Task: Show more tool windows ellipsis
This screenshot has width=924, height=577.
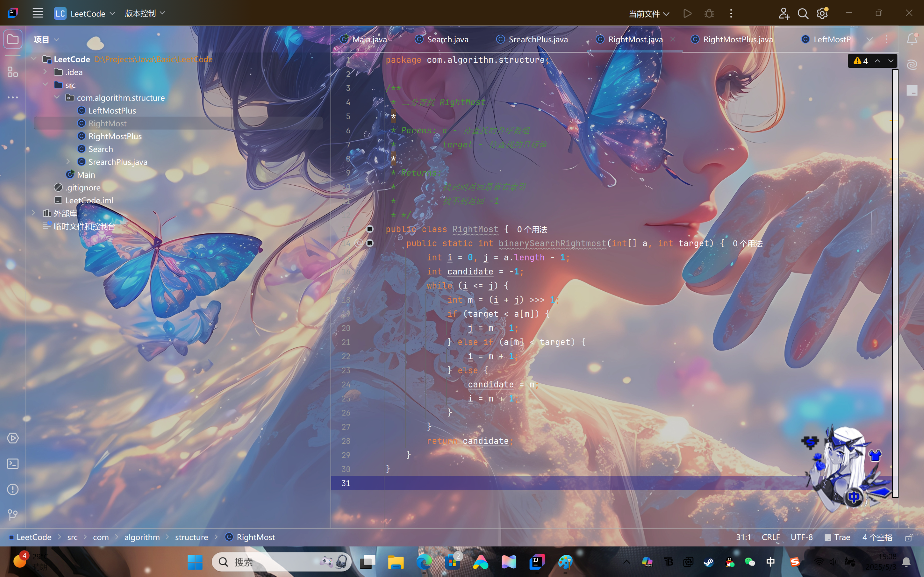Action: click(x=12, y=97)
